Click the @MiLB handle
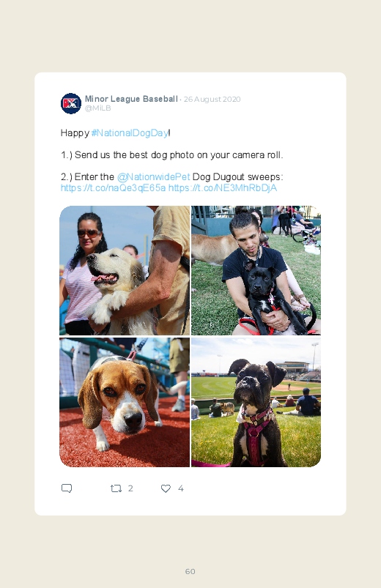 [97, 108]
